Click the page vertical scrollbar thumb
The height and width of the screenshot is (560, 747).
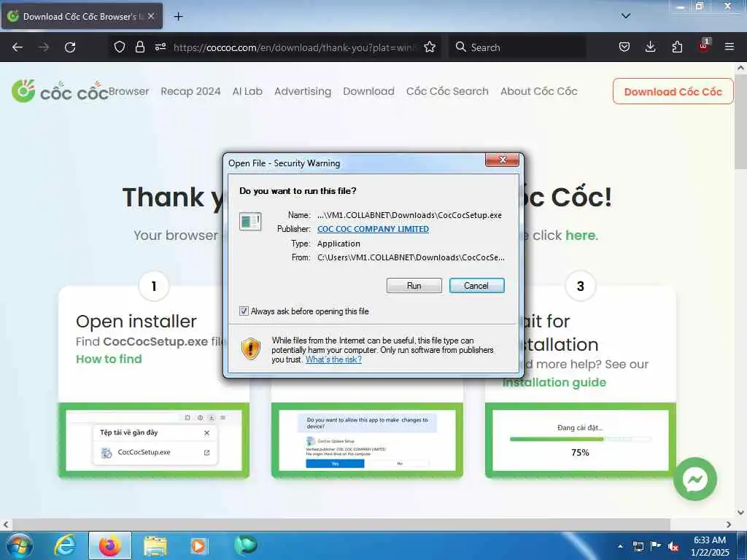(740, 122)
